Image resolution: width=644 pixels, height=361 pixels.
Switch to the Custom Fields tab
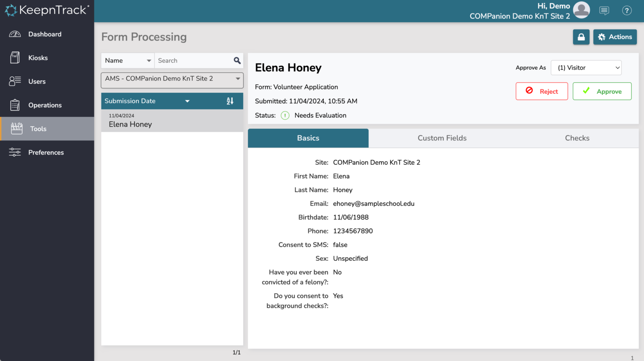(x=442, y=138)
